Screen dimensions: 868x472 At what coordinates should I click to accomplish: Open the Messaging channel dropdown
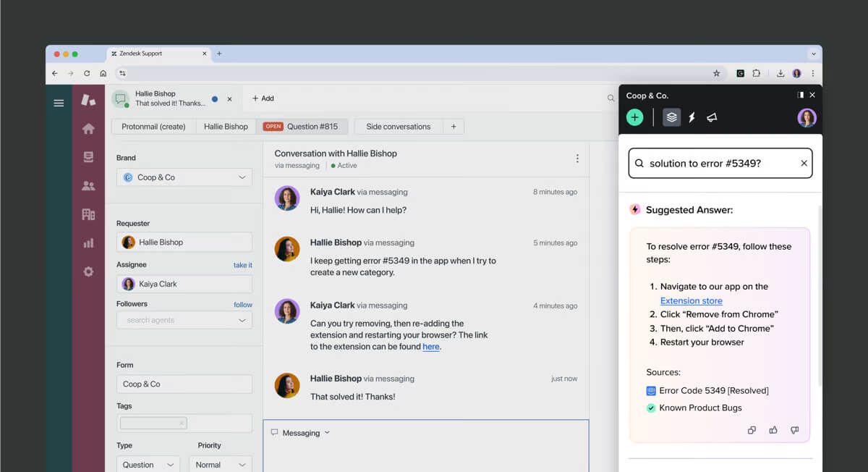point(300,433)
